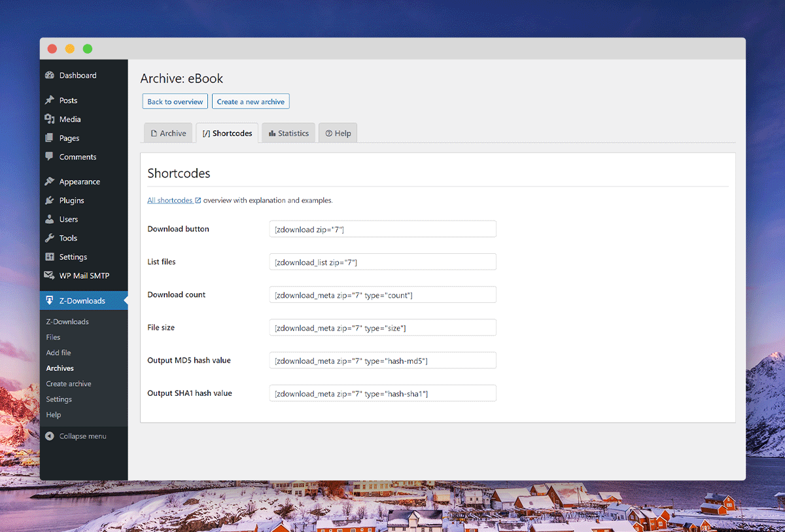Click the Output SHA1 hash shortcode field

(382, 393)
